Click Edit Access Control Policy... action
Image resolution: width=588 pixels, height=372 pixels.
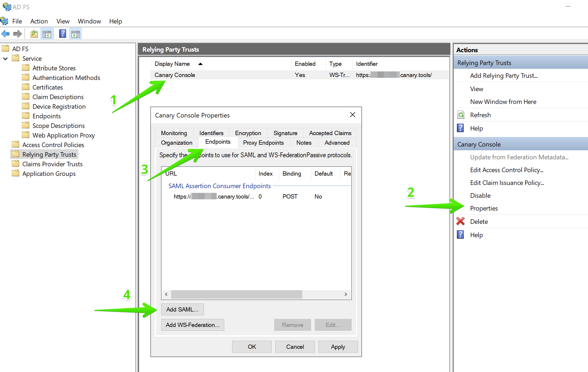click(506, 170)
